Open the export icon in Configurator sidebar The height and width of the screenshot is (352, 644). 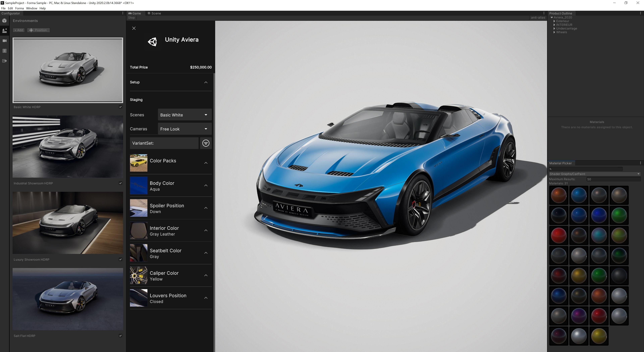click(x=5, y=61)
